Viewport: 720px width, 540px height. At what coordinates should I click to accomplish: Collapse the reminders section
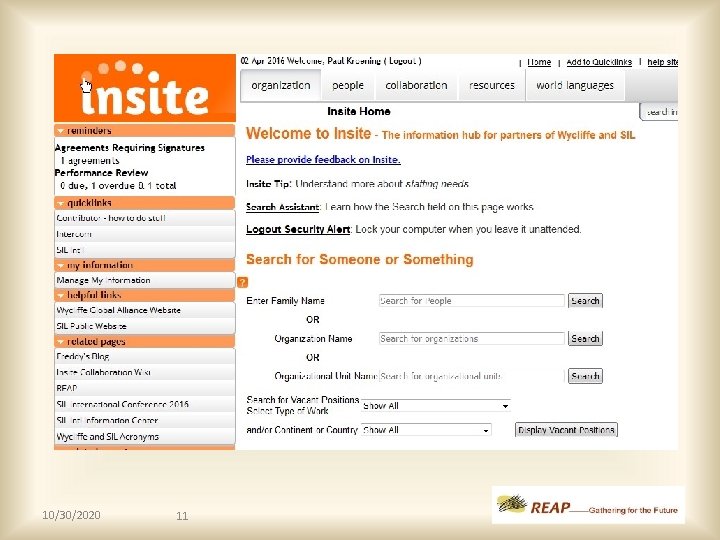(60, 131)
